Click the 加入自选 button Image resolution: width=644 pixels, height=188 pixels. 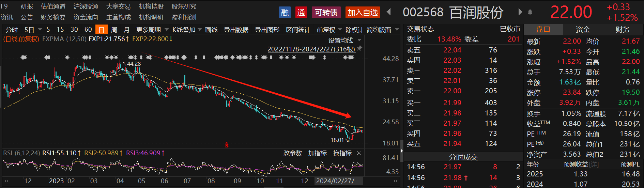tap(363, 13)
